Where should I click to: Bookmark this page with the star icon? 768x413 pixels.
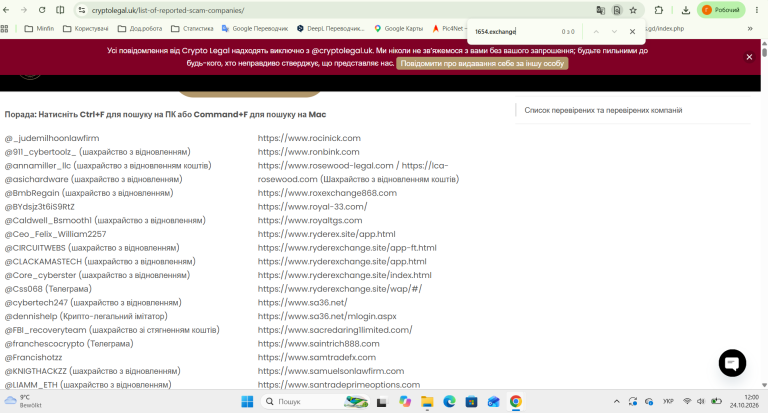tap(633, 10)
